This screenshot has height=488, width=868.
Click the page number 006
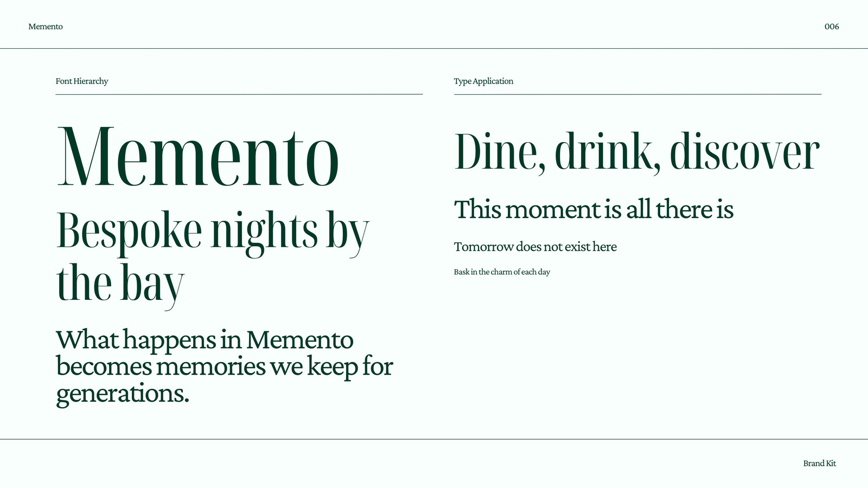coord(832,27)
